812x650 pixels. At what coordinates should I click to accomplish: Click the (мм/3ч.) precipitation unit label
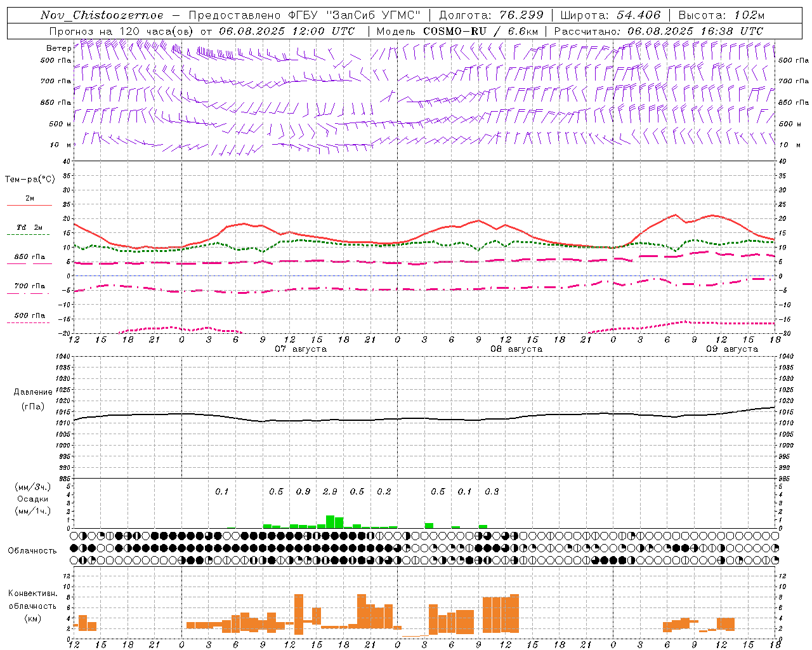click(32, 487)
